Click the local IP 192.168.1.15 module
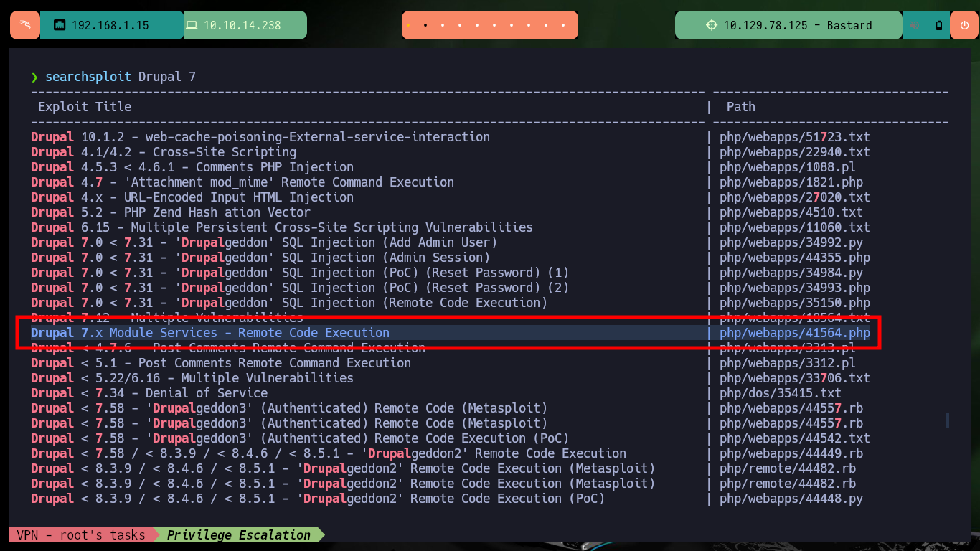This screenshot has width=980, height=551. pos(112,25)
